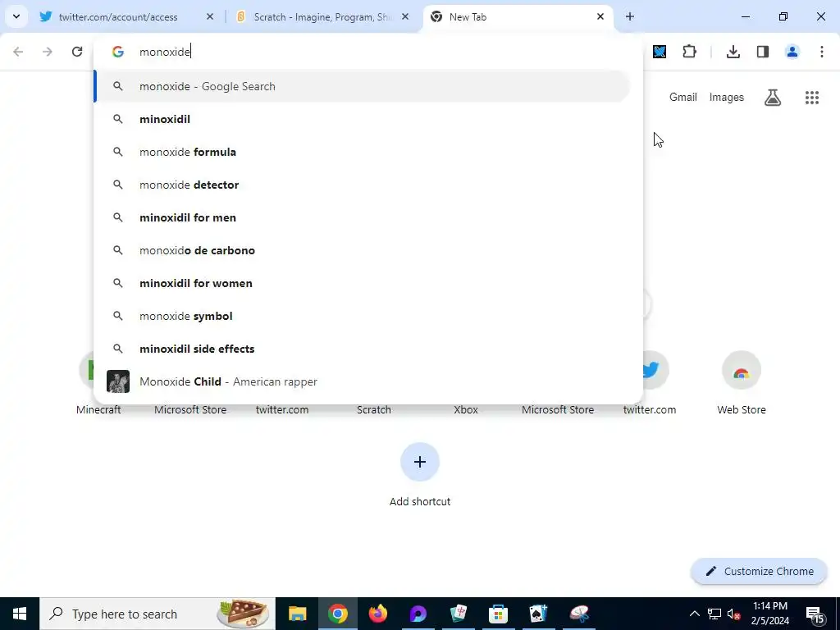Open the Mahjong tiles taskbar app
Viewport: 840px width, 630px height.
[x=458, y=614]
